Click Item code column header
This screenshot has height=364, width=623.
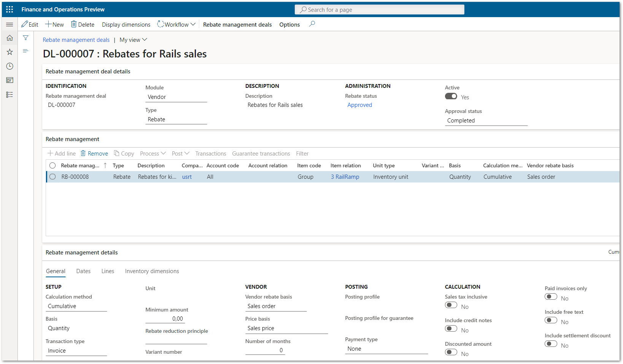click(x=309, y=165)
